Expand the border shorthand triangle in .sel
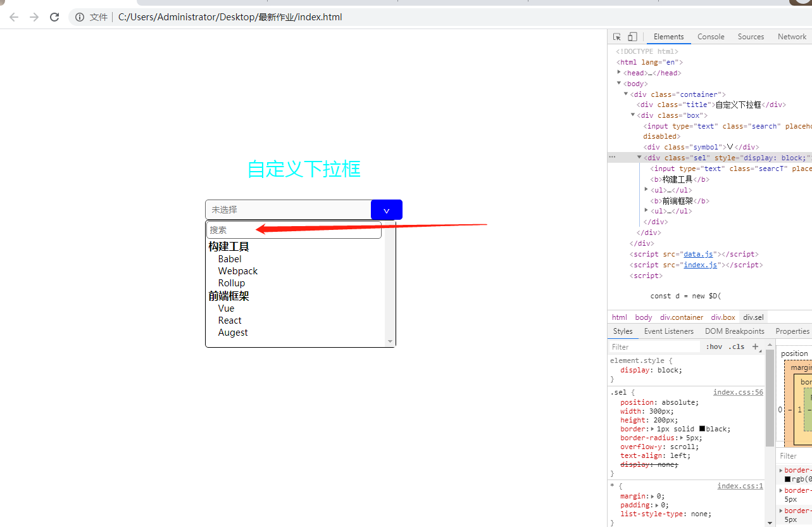The width and height of the screenshot is (812, 527). pos(653,429)
